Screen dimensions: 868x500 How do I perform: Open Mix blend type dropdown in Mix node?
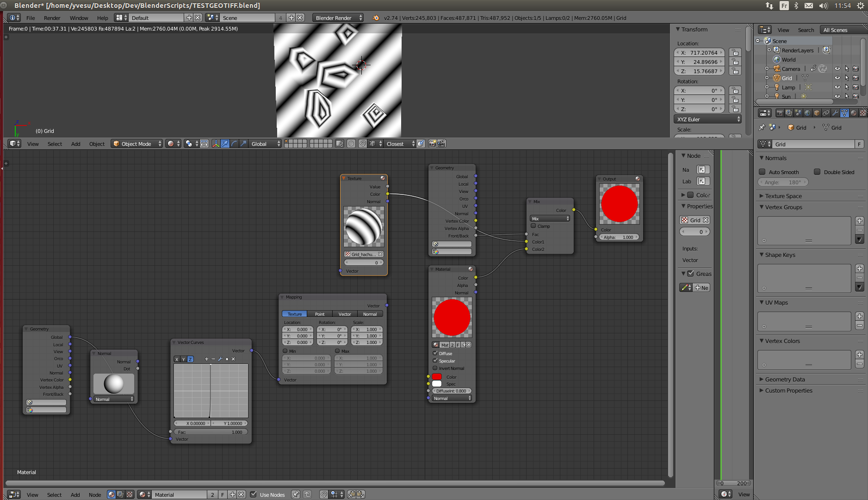(550, 219)
